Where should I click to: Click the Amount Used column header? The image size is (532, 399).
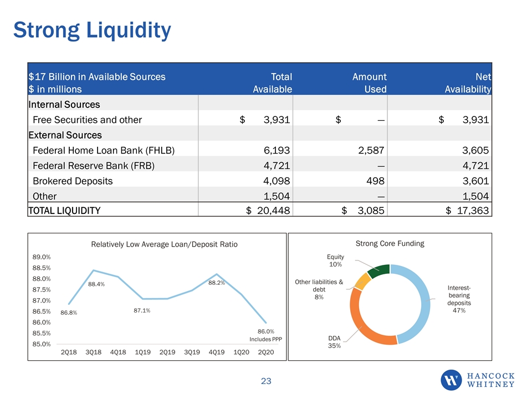[x=370, y=83]
